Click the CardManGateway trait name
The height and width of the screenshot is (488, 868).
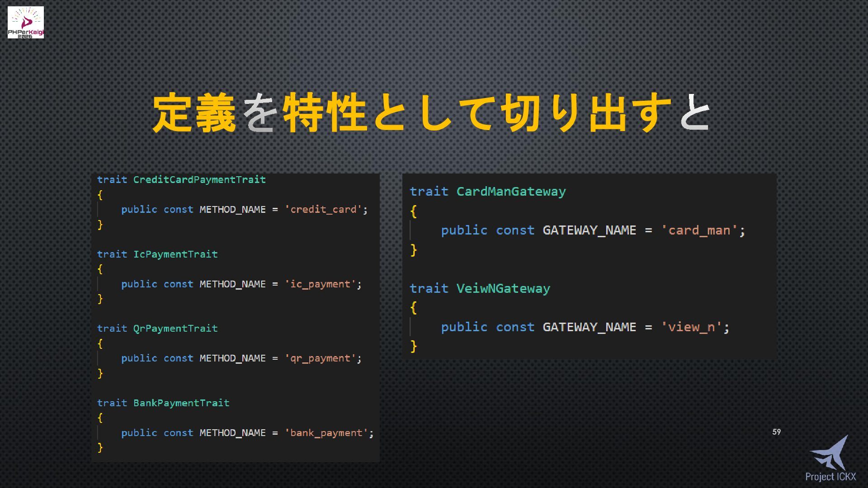[511, 192]
